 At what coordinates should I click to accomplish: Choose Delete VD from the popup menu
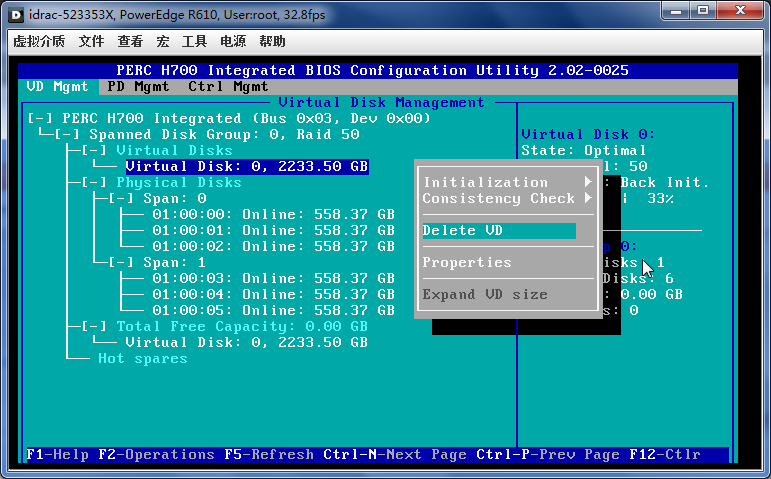(x=499, y=231)
